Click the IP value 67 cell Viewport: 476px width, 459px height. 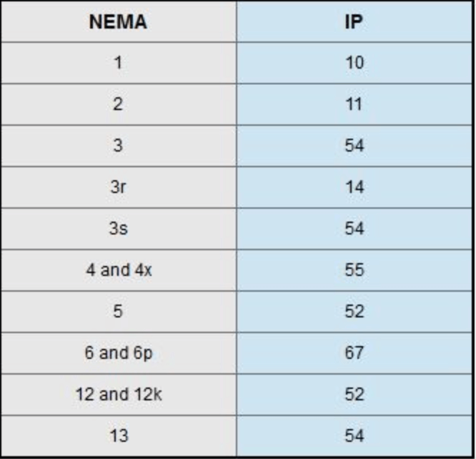pos(354,353)
